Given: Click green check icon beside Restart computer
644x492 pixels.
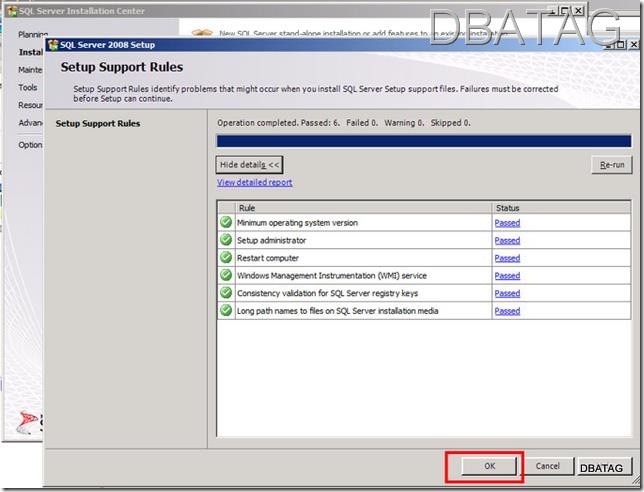Looking at the screenshot, I should pyautogui.click(x=226, y=258).
